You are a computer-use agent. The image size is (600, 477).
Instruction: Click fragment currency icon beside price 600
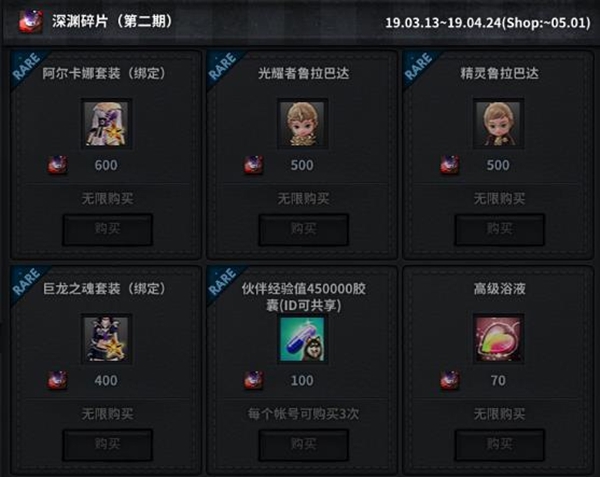57,165
